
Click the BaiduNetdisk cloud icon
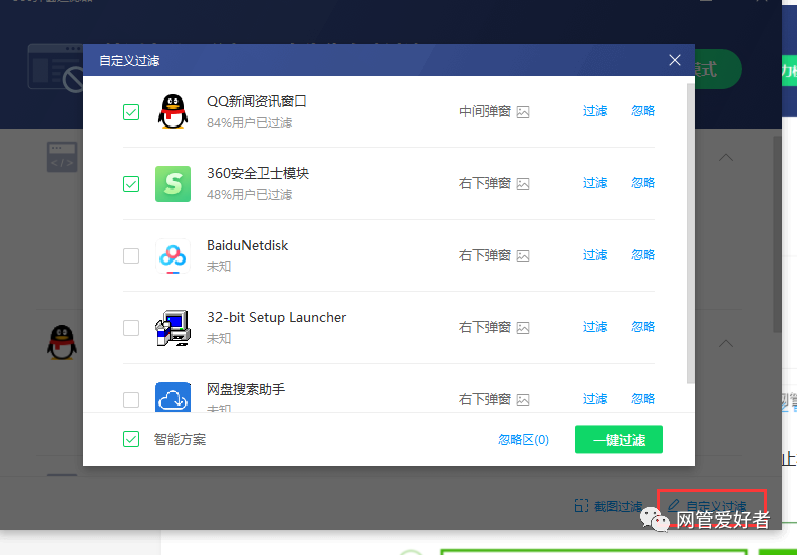173,256
